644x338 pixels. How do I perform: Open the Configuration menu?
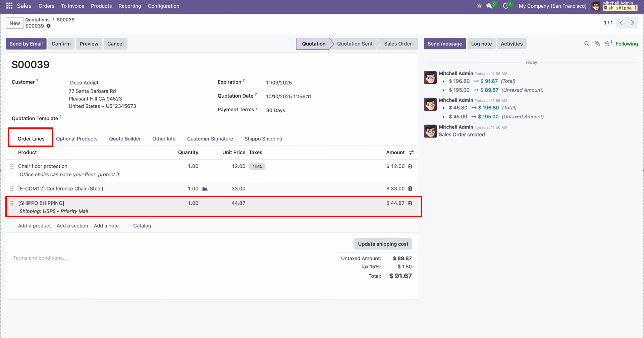point(163,6)
